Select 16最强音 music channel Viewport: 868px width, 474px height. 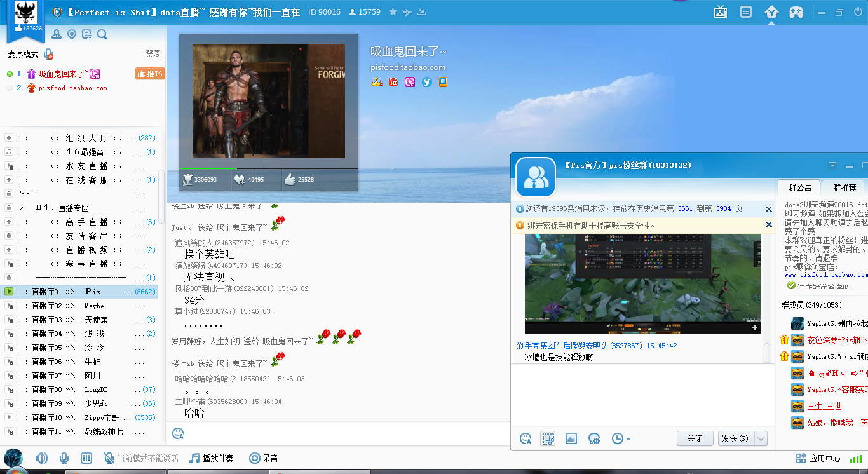(x=80, y=152)
